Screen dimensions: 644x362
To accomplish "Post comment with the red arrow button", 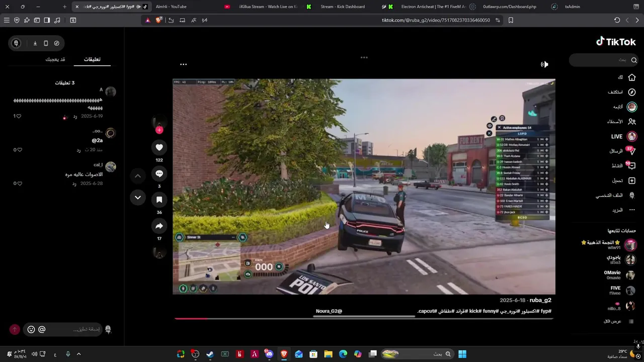I will [15, 329].
